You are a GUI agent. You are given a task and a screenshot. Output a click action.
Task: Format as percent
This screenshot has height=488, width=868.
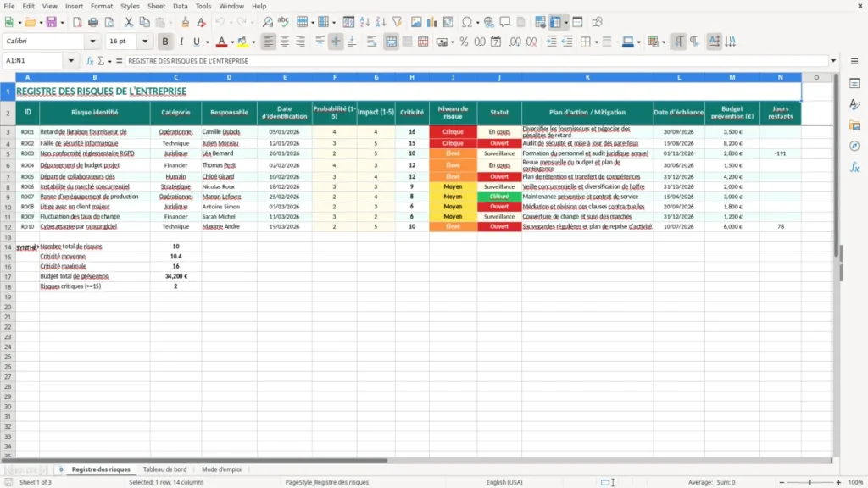(464, 42)
